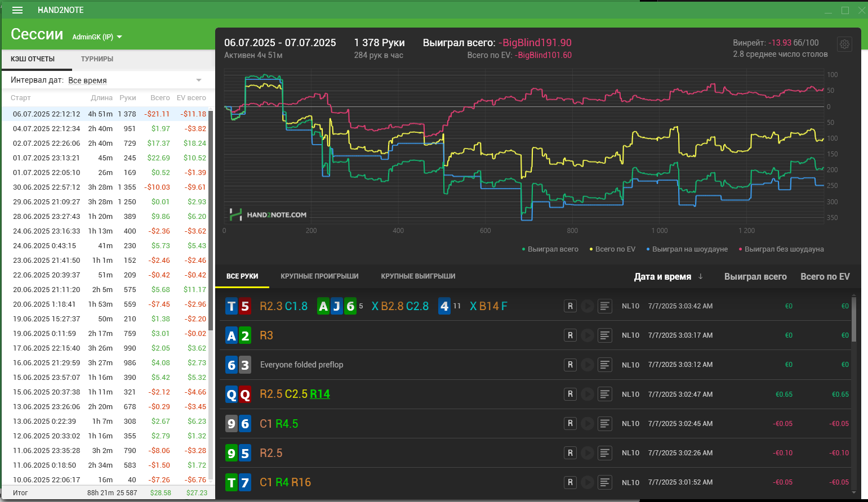
Task: Open chart settings gear icon
Action: (844, 44)
